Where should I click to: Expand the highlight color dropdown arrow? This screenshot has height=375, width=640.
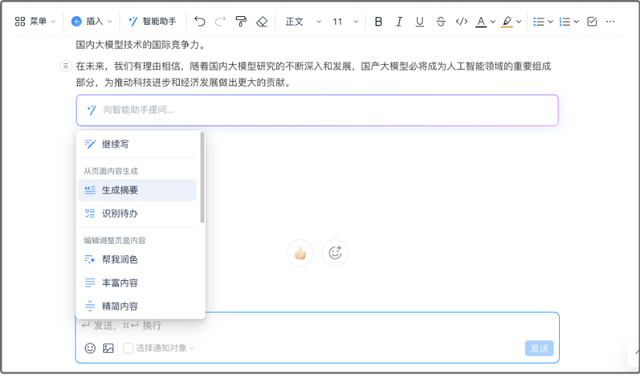(x=518, y=21)
